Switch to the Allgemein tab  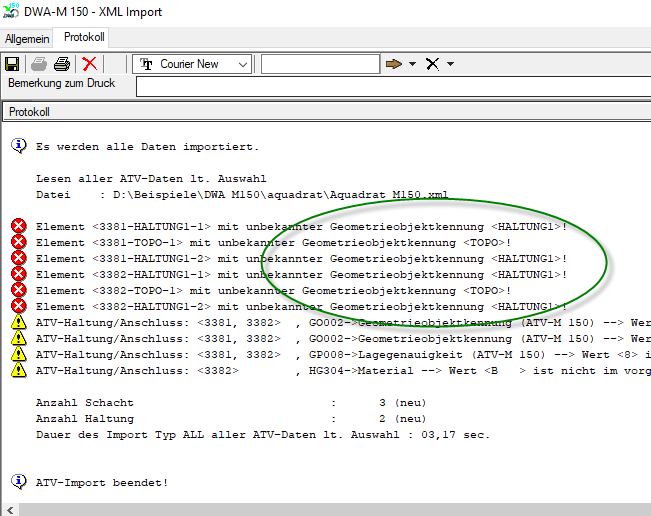[27, 38]
